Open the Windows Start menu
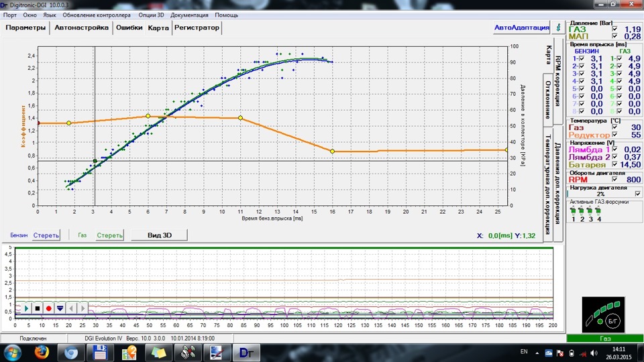The image size is (644, 362). tap(12, 353)
